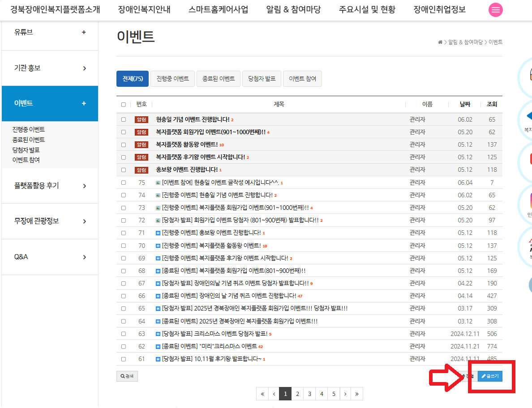532x408 pixels.
Task: Open 스마트홈케어사업 top menu
Action: coord(218,9)
